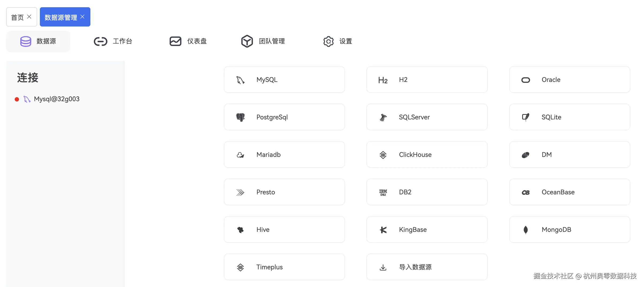
Task: Click the Hive bee icon
Action: [240, 230]
